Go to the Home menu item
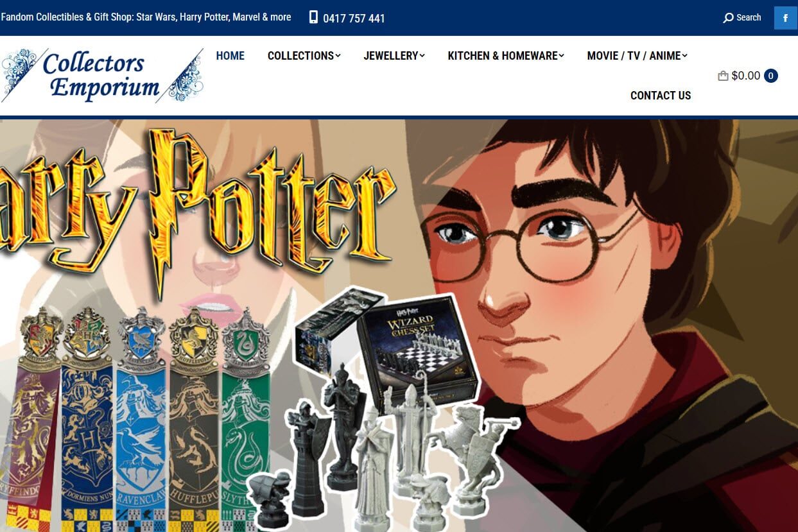Screen dimensions: 798x532 [230, 56]
